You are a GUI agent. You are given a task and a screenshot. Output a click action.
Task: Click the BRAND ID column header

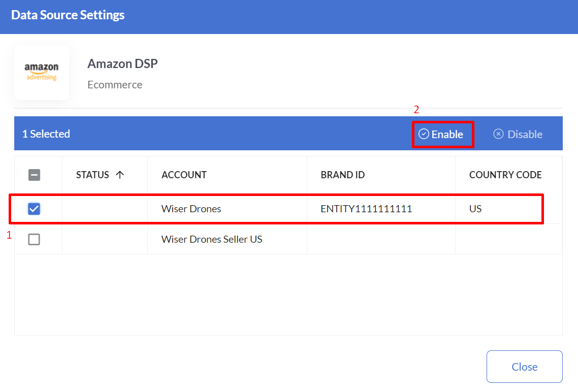click(343, 175)
